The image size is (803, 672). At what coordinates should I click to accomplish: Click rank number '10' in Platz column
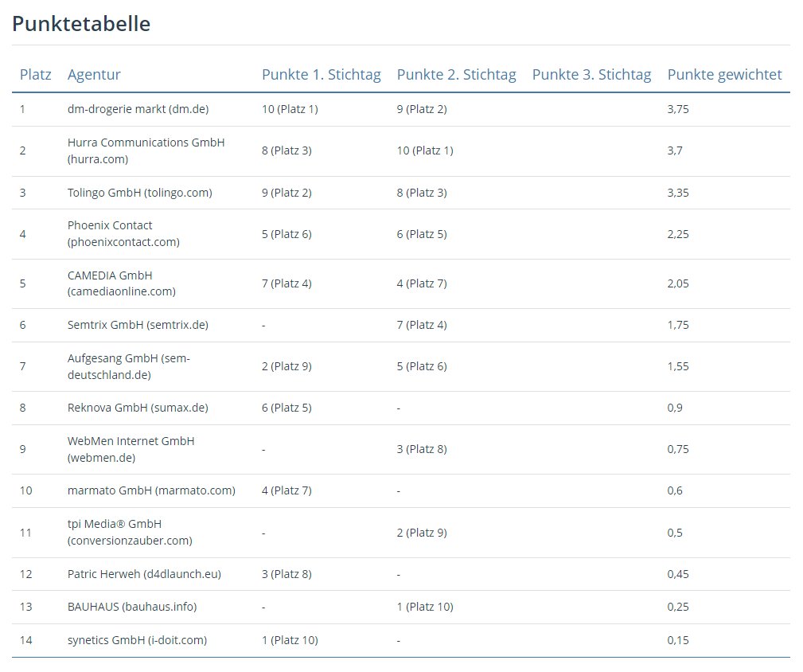click(25, 490)
